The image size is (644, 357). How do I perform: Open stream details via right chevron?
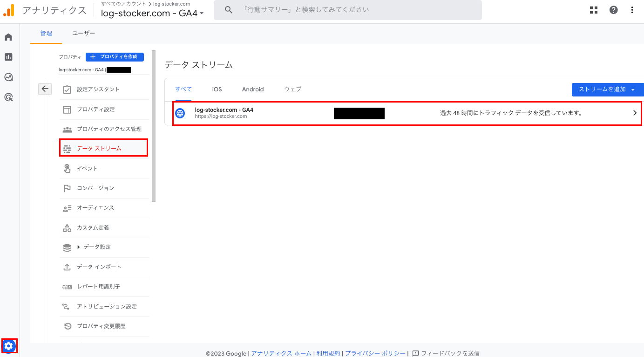coord(635,113)
